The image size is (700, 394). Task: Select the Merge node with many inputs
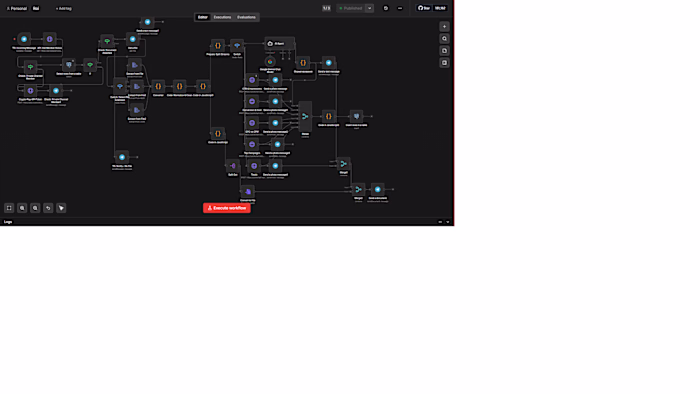pos(305,116)
